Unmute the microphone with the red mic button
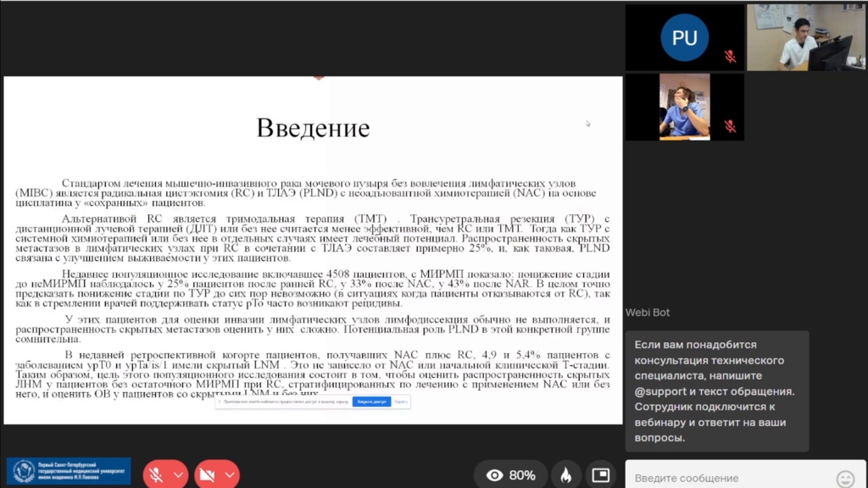 tap(156, 474)
